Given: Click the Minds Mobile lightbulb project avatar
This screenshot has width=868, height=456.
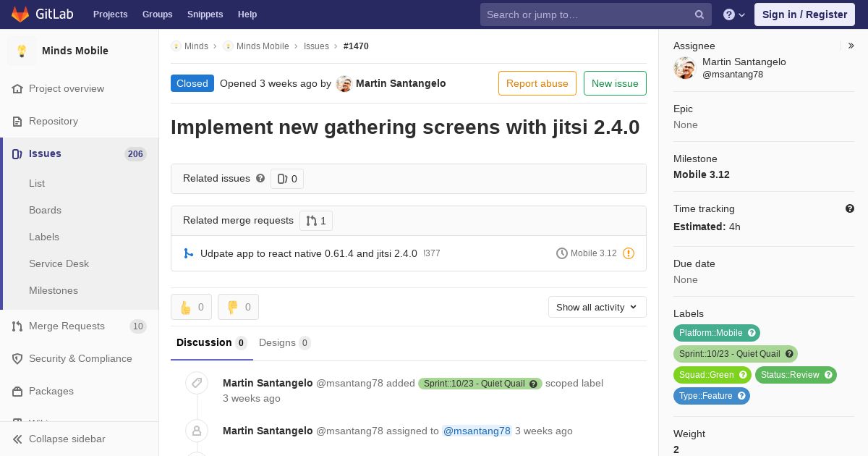Looking at the screenshot, I should click(x=22, y=51).
